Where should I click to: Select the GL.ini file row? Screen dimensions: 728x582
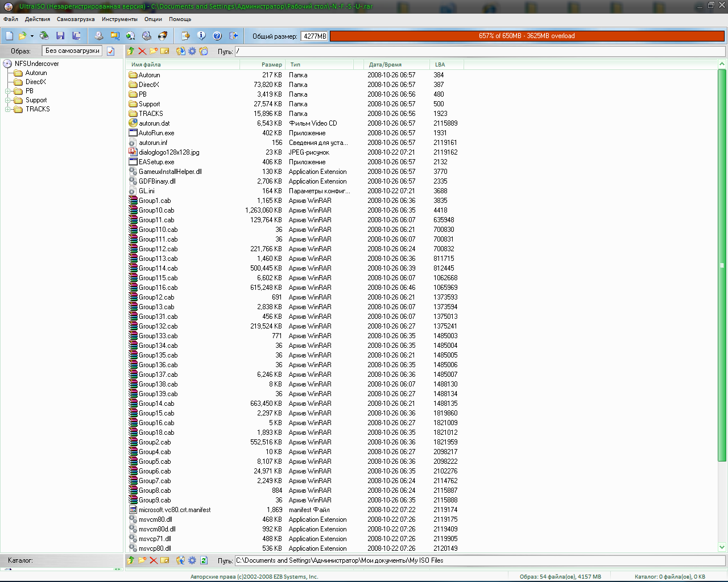[296, 191]
